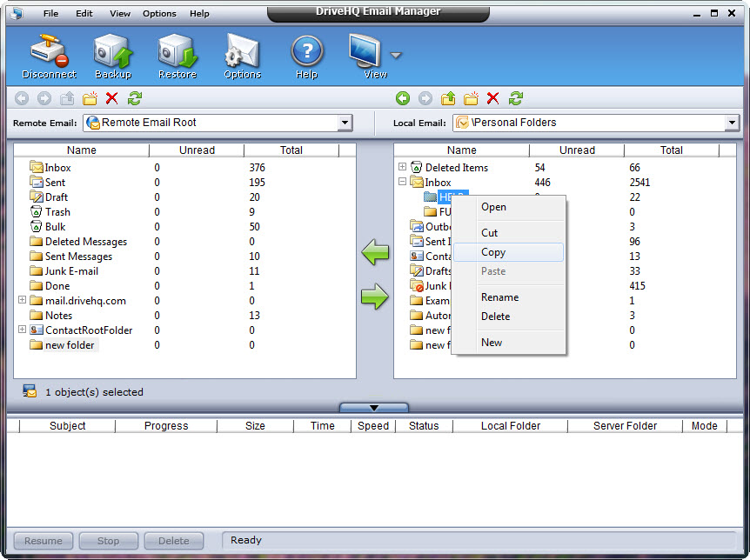750x560 pixels.
Task: Click the Help question mark icon
Action: coord(307,50)
